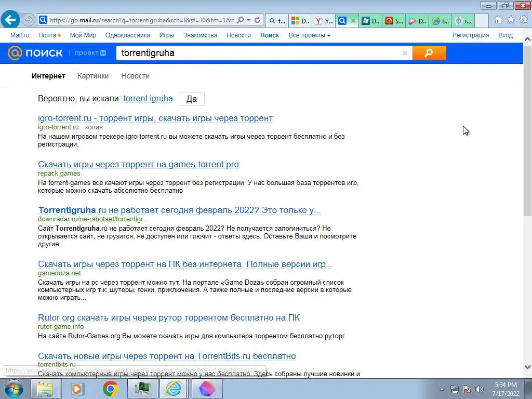
Task: Open 'Скачать игры через торрент на games-torrent.pro'
Action: 138,164
